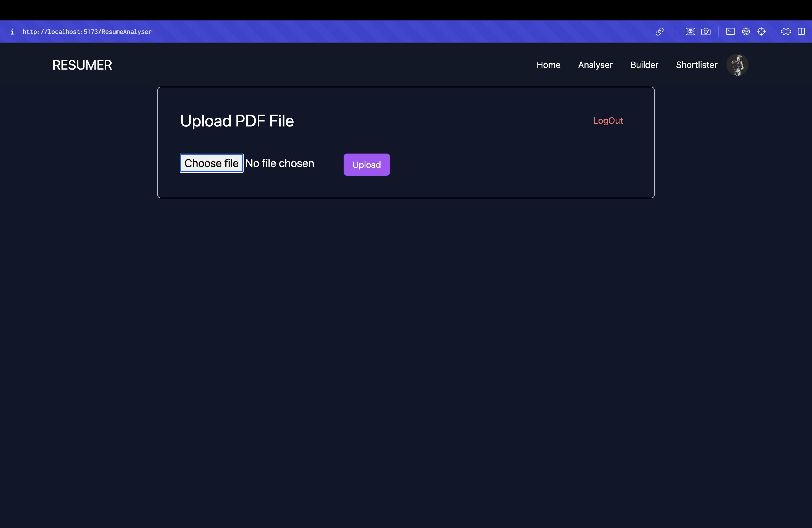Click the flower image icon in toolbar
Screen dimensions: 812x528
pyautogui.click(x=690, y=32)
